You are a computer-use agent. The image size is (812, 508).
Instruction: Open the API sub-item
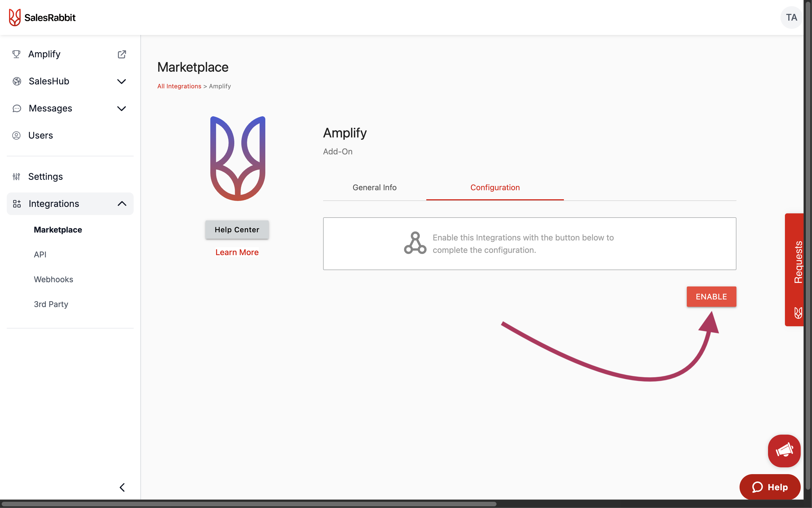click(x=40, y=255)
